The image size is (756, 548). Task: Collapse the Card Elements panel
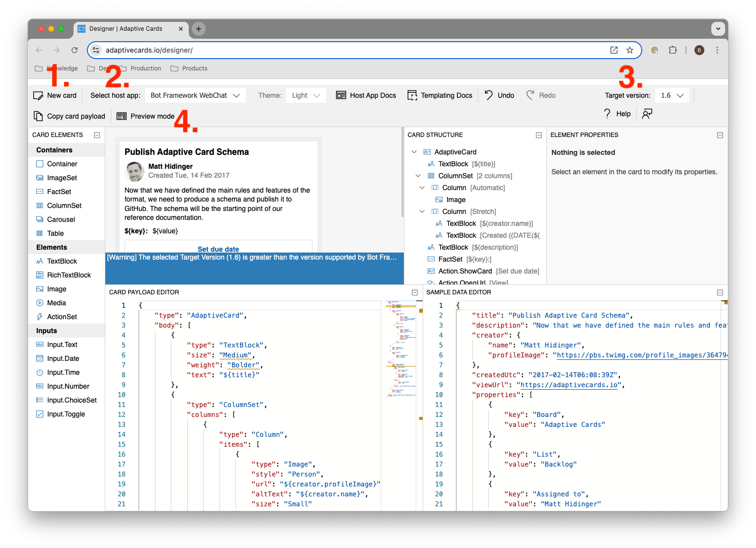97,135
